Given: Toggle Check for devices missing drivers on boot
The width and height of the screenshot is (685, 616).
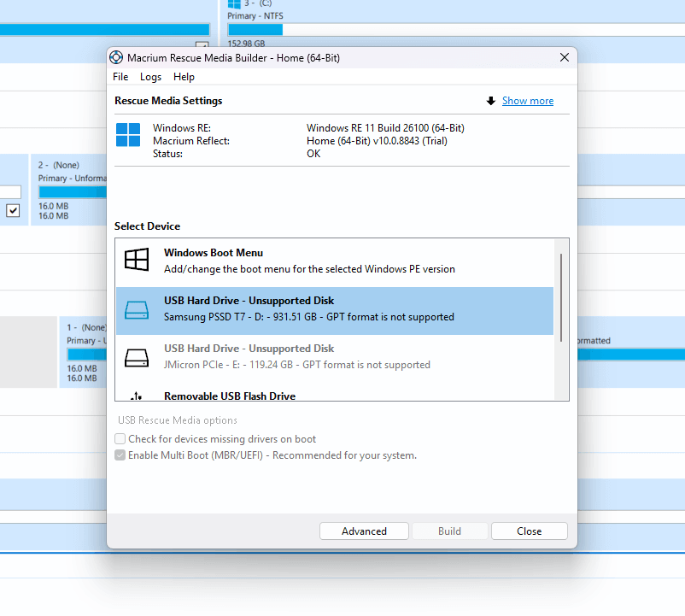Looking at the screenshot, I should pyautogui.click(x=120, y=438).
